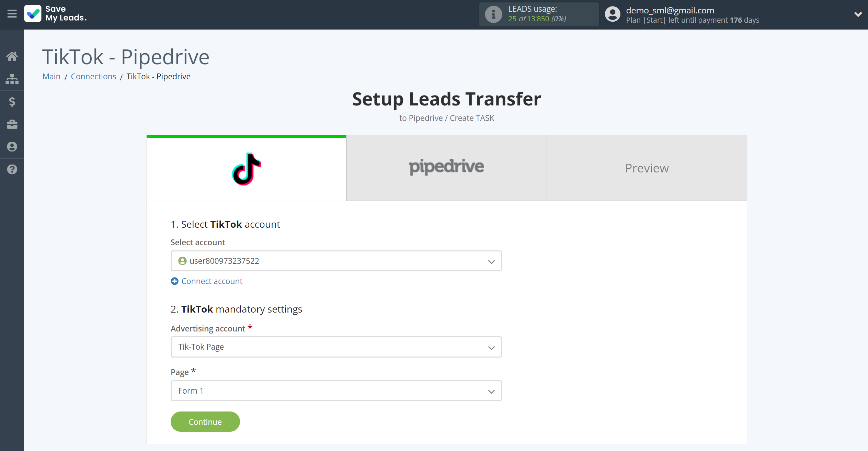Expand the Advertising account dropdown
The image size is (868, 451).
tap(336, 347)
